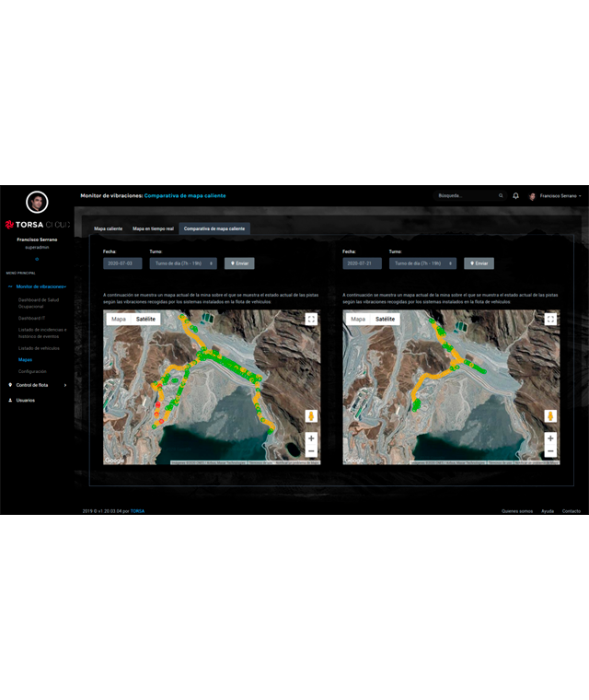589x700 pixels.
Task: Enter fullscreen on the left map
Action: point(311,320)
